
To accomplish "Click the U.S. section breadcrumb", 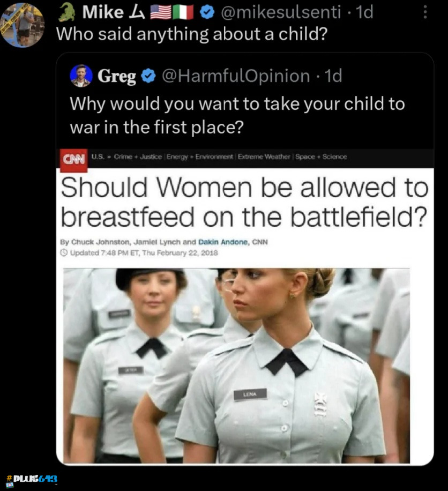I will tap(98, 157).
